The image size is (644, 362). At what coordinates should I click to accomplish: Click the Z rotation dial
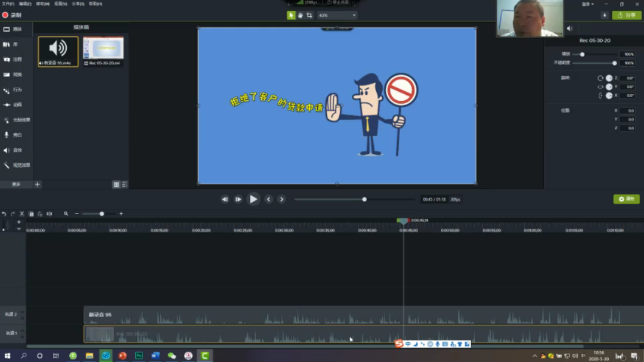[x=609, y=78]
